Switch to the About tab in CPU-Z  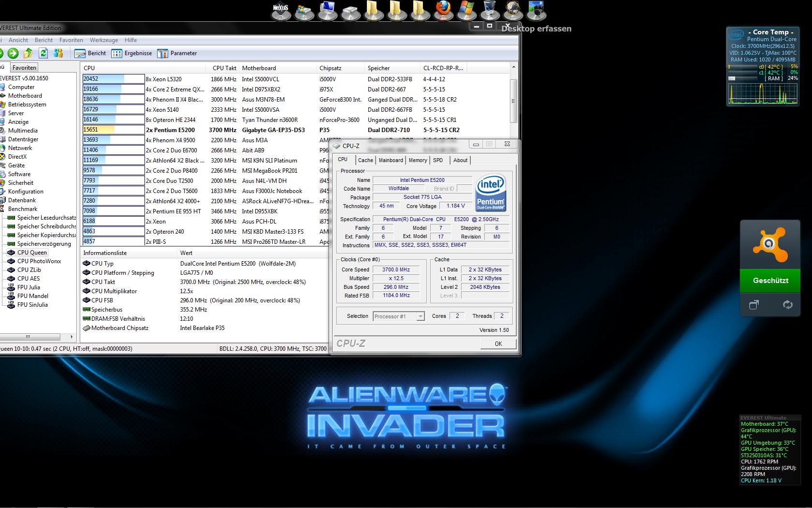click(x=460, y=160)
